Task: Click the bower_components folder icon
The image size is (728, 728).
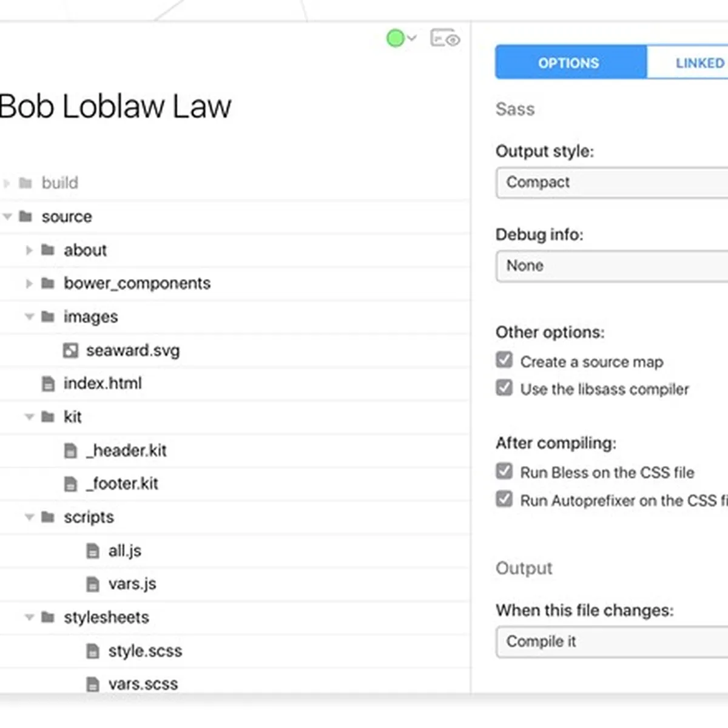Action: [x=48, y=283]
